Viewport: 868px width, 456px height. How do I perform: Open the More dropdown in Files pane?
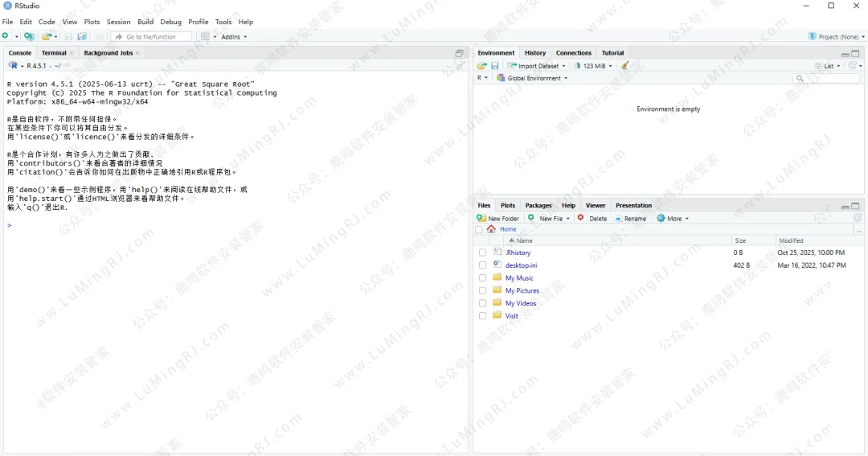pyautogui.click(x=673, y=218)
